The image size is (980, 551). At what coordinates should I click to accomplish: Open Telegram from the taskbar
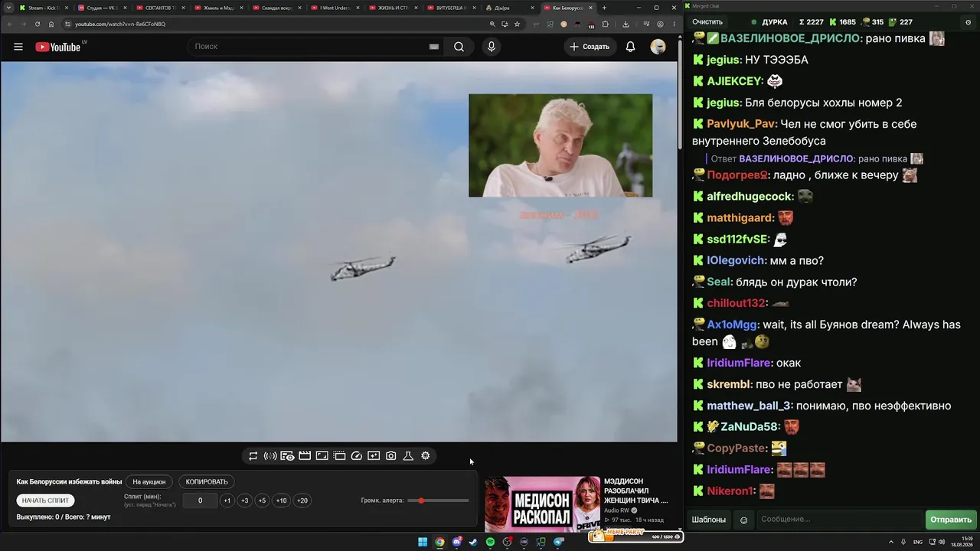point(558,543)
